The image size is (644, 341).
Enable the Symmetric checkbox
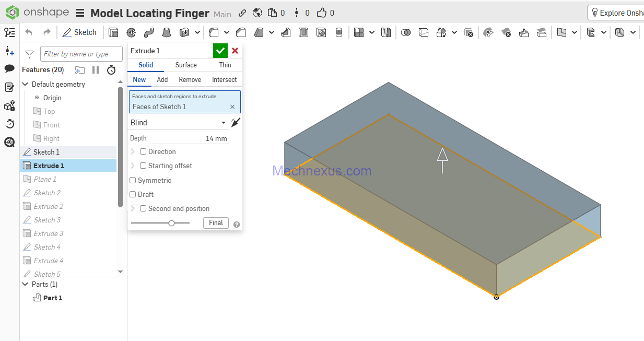pyautogui.click(x=133, y=180)
